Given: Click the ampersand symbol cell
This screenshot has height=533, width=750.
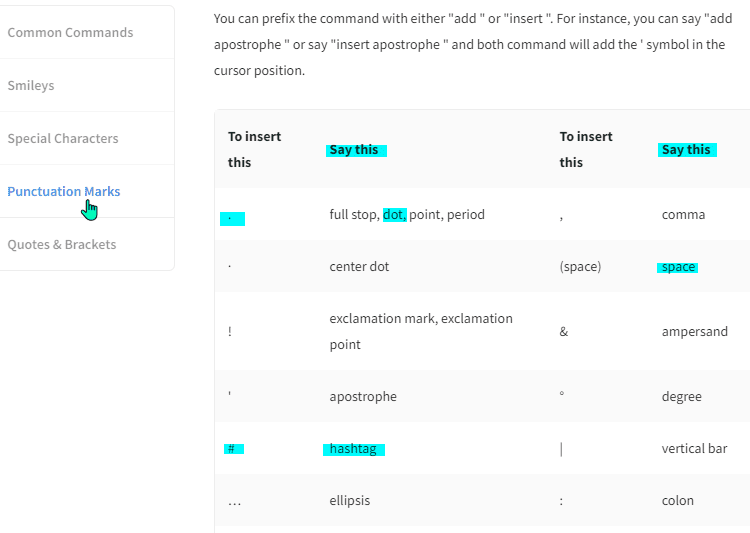Looking at the screenshot, I should click(563, 332).
